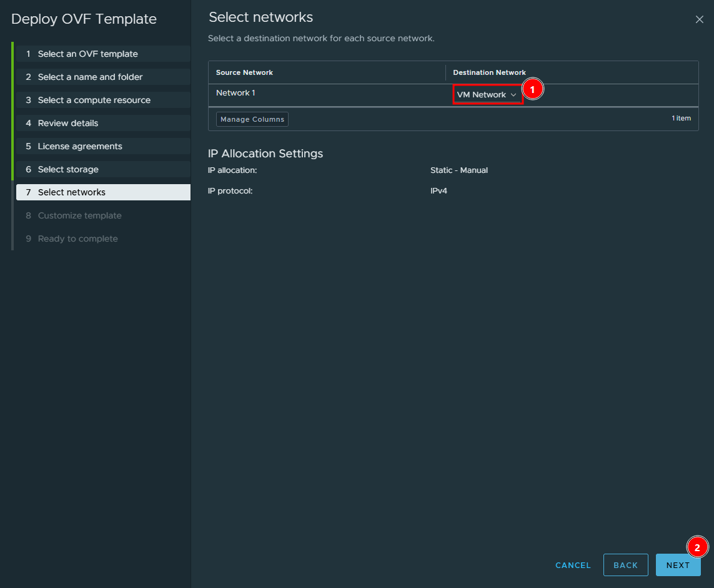Click the CANCEL button
Screen dimensions: 714x588
(x=573, y=565)
